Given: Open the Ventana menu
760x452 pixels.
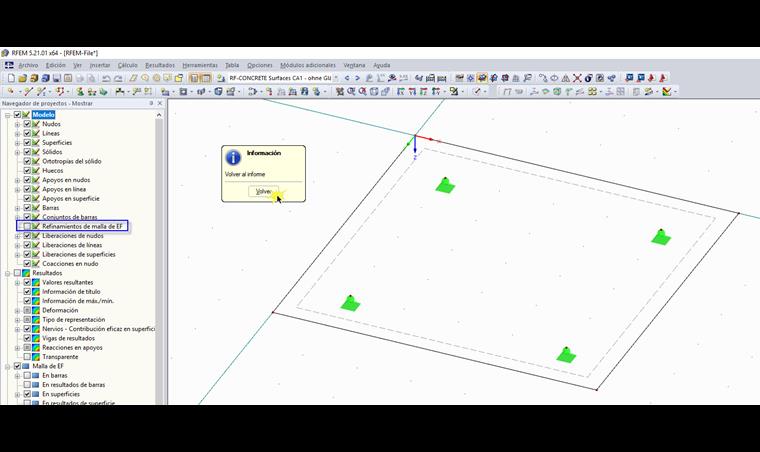Looking at the screenshot, I should 354,65.
